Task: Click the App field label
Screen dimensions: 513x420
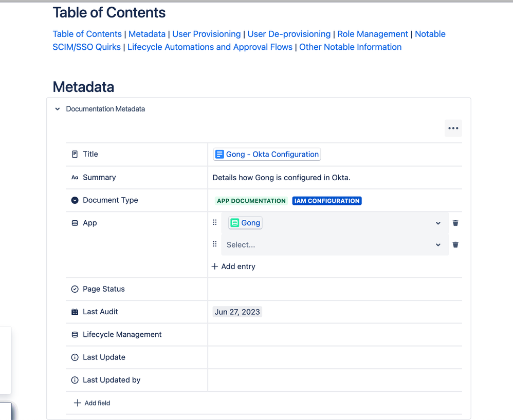Action: pos(89,223)
